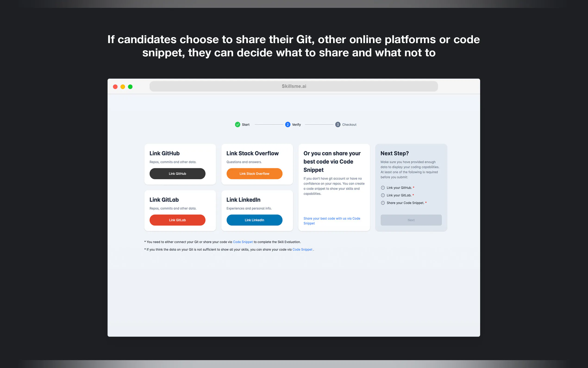
Task: Click the Skillsme.ai address bar
Action: tap(294, 86)
